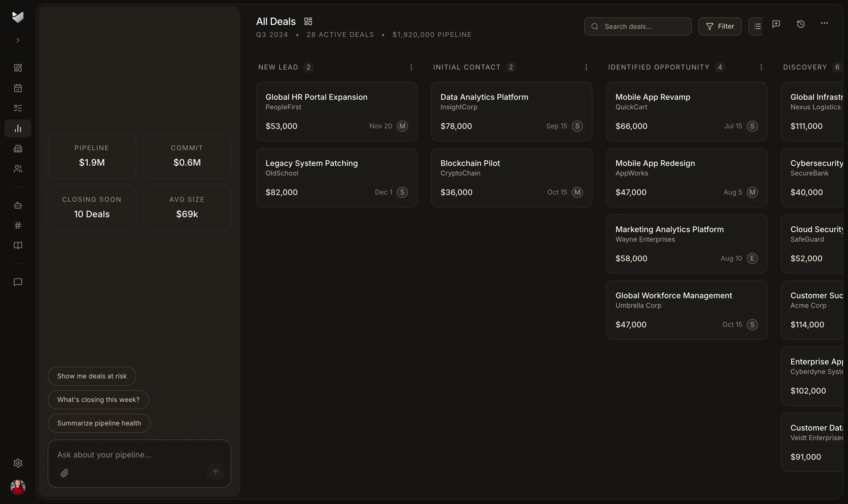Open the Marketing Analytics Platform deal card
The width and height of the screenshot is (848, 504).
[x=686, y=244]
